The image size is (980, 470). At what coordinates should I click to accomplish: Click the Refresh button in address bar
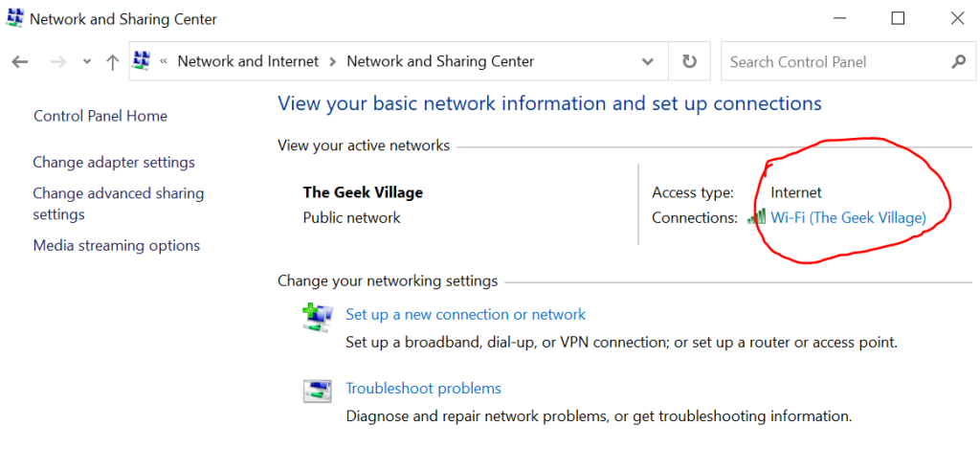coord(689,61)
